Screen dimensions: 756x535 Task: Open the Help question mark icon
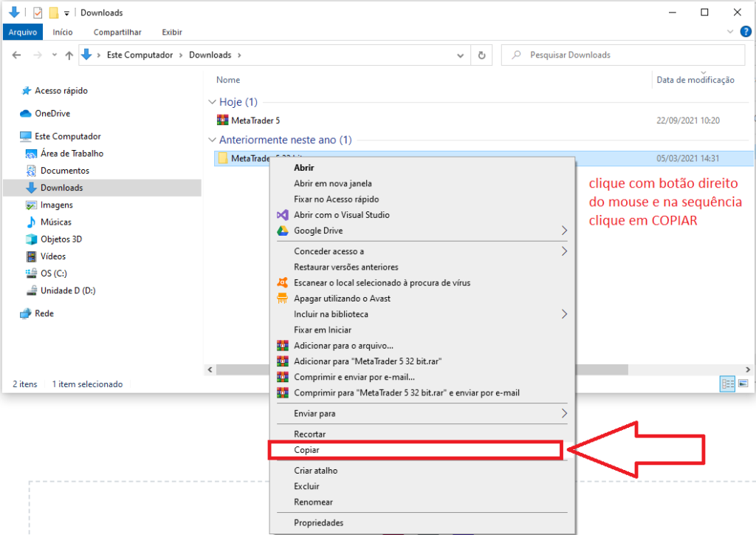pos(745,32)
